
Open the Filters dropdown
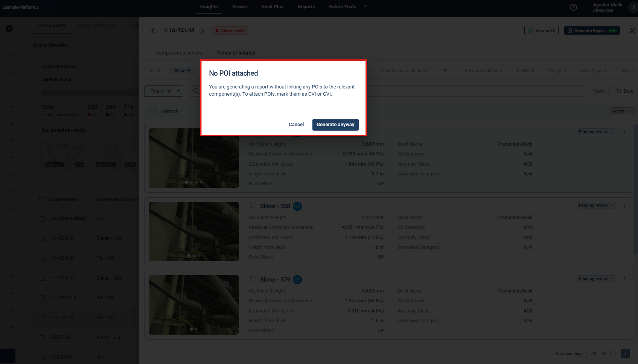[163, 91]
